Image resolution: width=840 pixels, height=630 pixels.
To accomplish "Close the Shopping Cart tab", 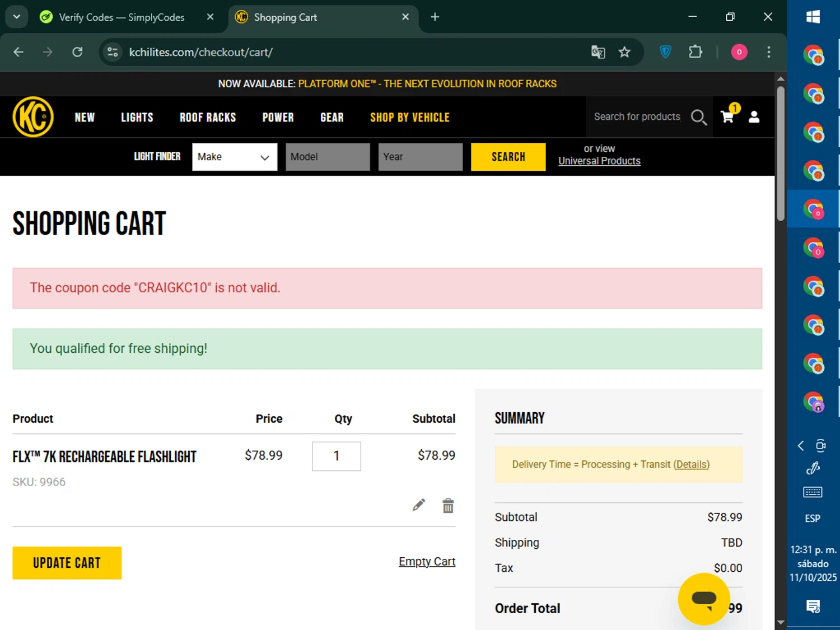I will (x=405, y=17).
